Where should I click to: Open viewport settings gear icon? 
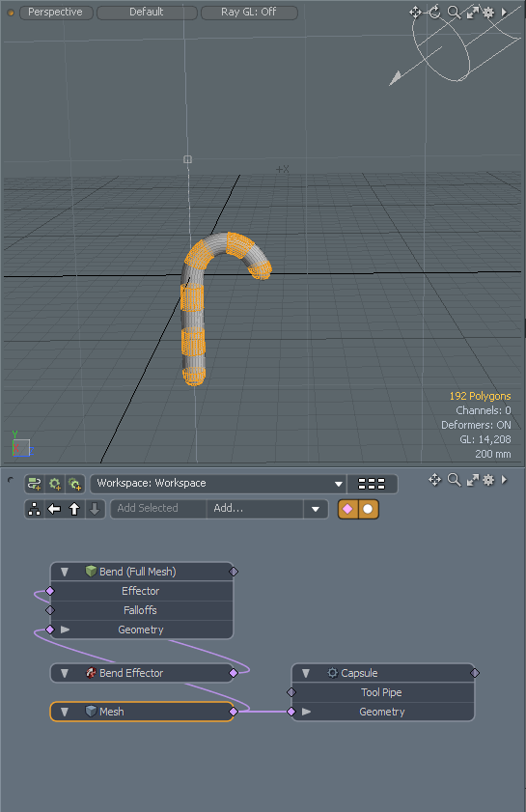point(488,13)
